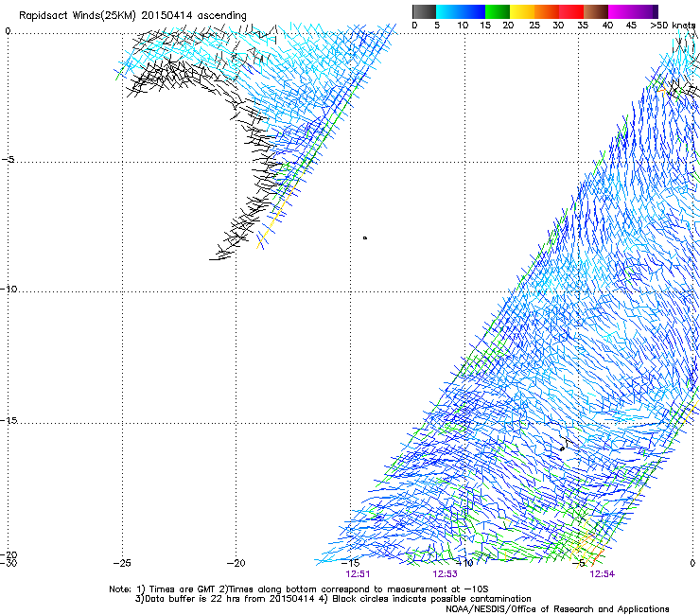Click the Rapidscat Winds title text

click(x=132, y=15)
